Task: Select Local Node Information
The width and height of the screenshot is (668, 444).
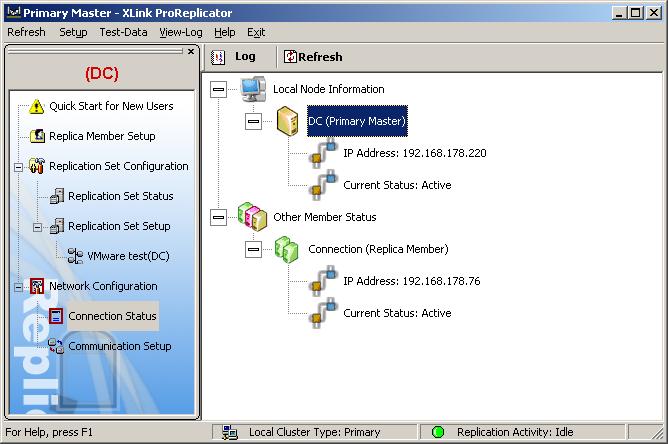Action: pyautogui.click(x=328, y=89)
